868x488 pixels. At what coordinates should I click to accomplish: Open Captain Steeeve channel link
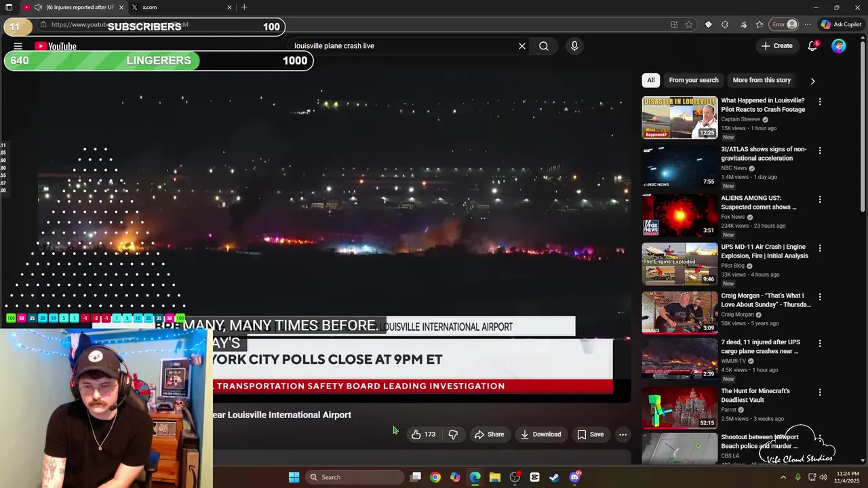[741, 119]
